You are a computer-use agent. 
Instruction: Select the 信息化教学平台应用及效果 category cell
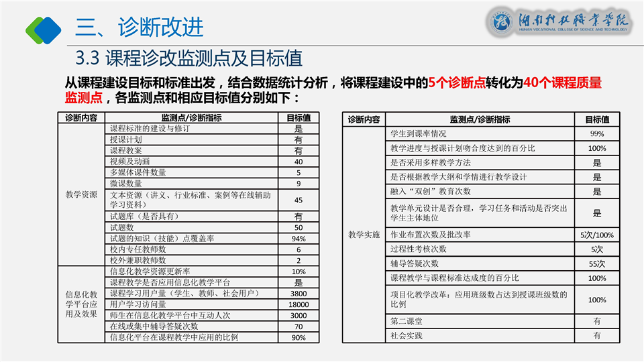[x=81, y=304]
